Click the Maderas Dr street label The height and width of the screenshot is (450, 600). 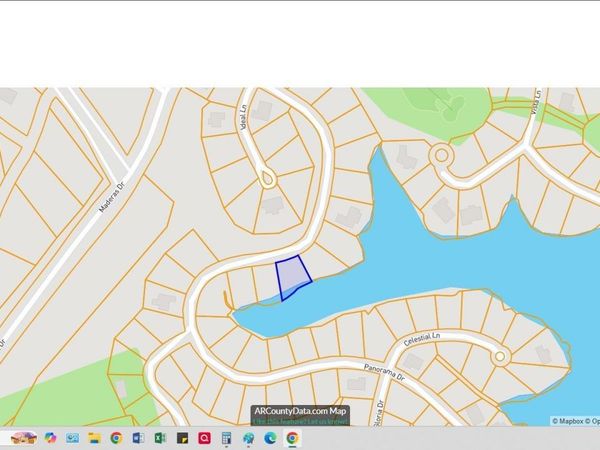point(112,197)
